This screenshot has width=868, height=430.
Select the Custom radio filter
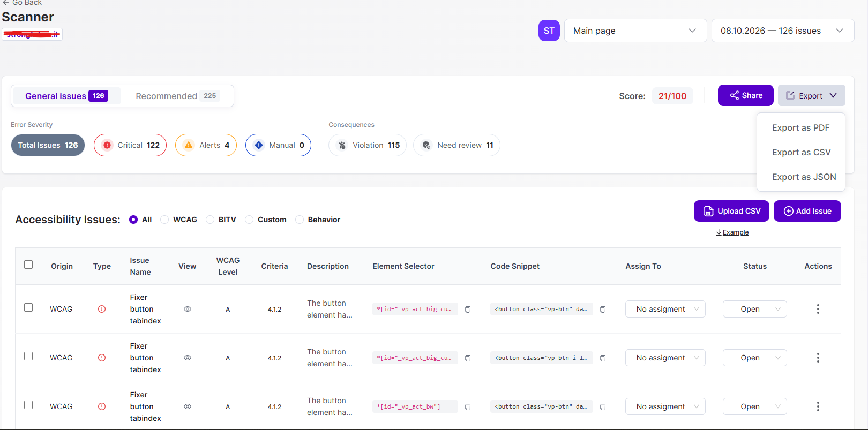(249, 220)
